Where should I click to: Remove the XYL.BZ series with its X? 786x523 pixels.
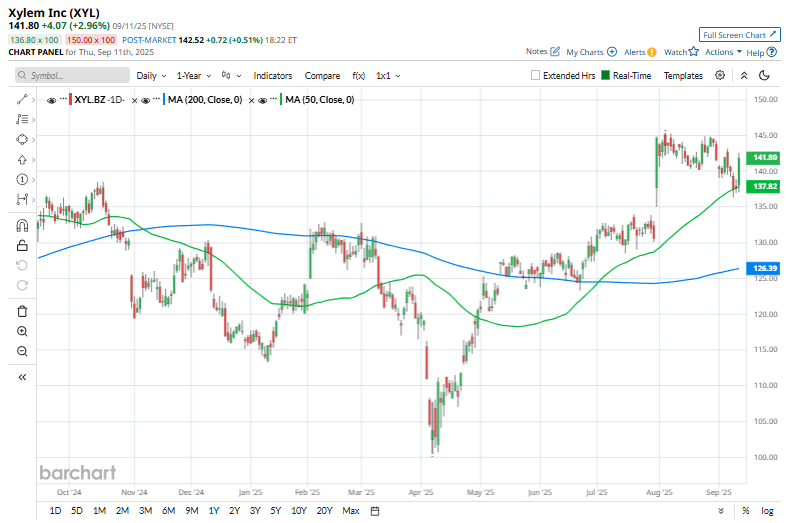pyautogui.click(x=134, y=100)
